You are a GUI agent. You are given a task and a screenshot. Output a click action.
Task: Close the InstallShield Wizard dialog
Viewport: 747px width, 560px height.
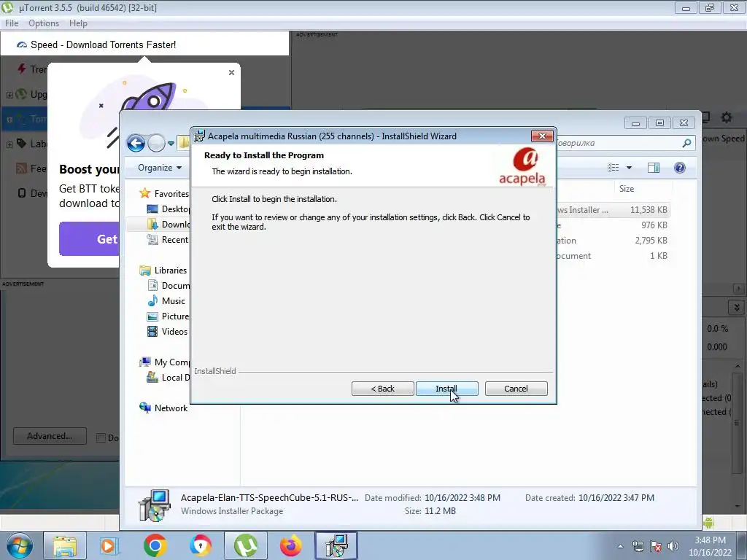(x=542, y=136)
